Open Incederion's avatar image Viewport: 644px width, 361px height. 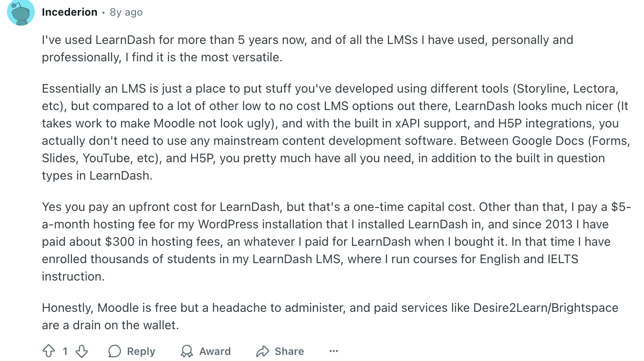point(21,12)
